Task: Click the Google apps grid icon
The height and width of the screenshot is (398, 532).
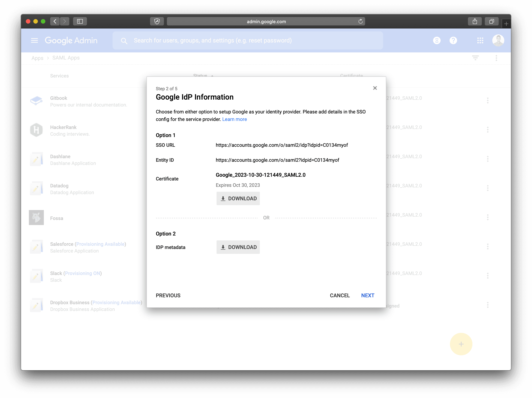Action: pyautogui.click(x=480, y=40)
